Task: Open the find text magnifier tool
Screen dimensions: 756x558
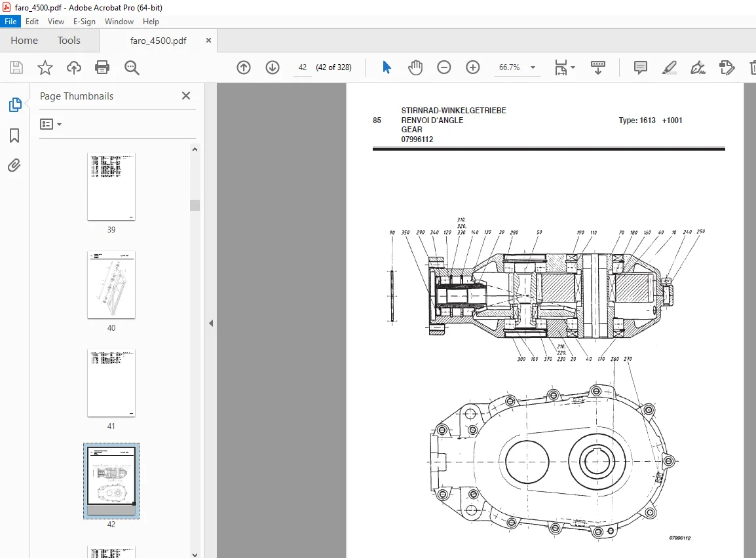Action: 132,67
